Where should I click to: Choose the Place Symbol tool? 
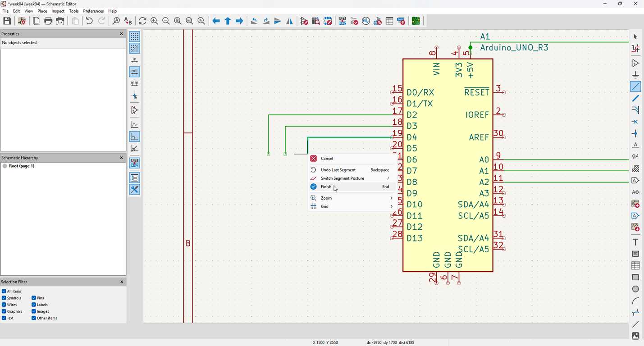[x=635, y=63]
